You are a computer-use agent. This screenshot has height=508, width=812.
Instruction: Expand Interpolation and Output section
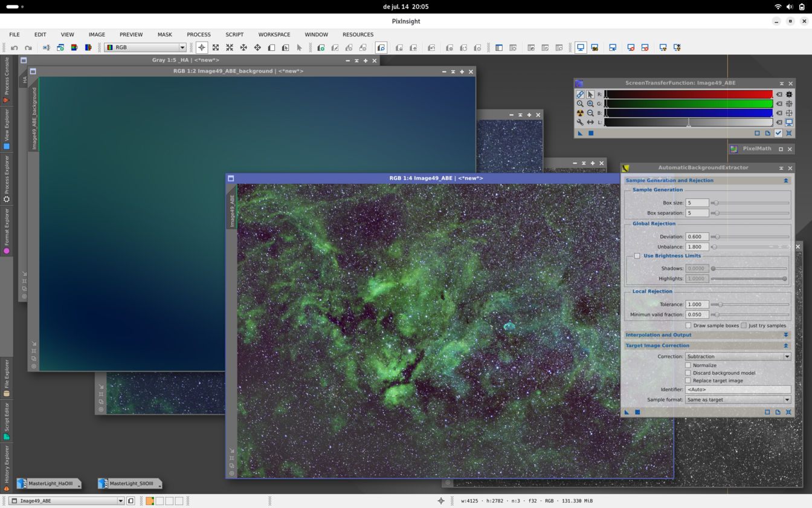[x=786, y=335]
